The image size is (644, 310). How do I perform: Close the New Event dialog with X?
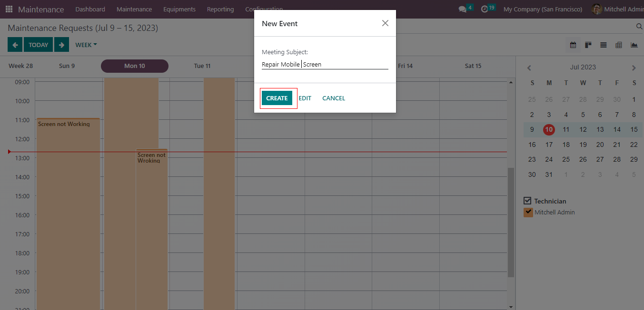click(x=385, y=23)
